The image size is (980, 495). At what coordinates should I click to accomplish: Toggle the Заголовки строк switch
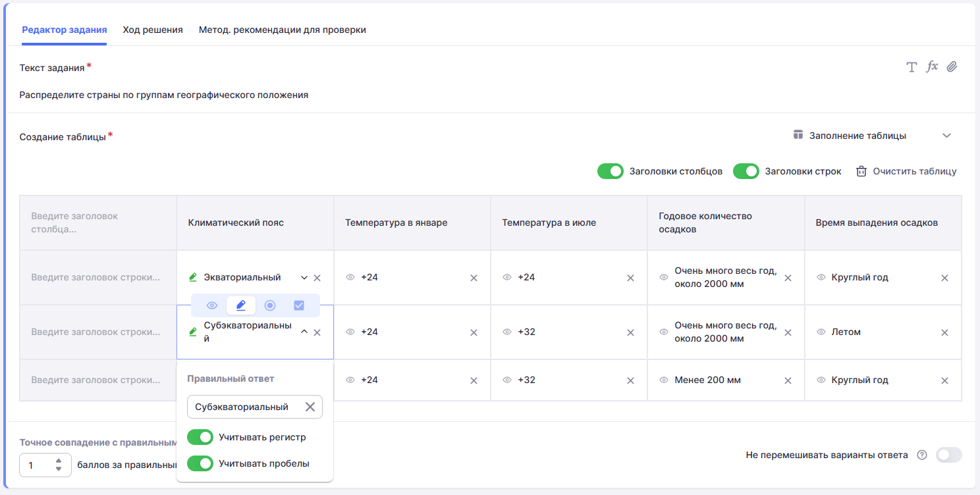tap(746, 171)
